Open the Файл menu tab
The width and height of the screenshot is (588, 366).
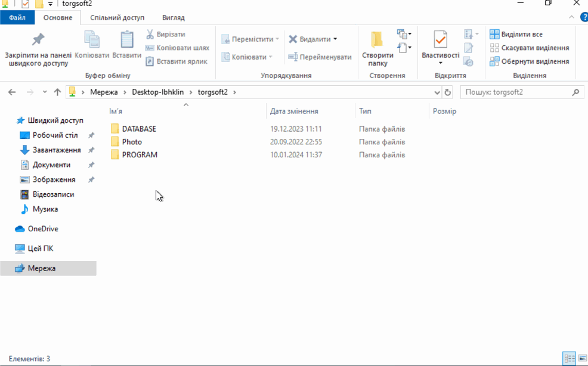[17, 17]
